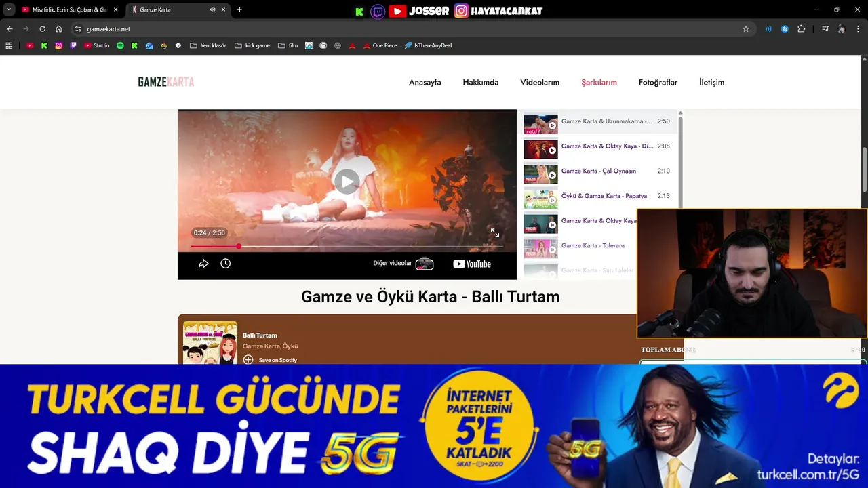The width and height of the screenshot is (868, 488).
Task: Open the Videolarım menu item
Action: (x=540, y=82)
